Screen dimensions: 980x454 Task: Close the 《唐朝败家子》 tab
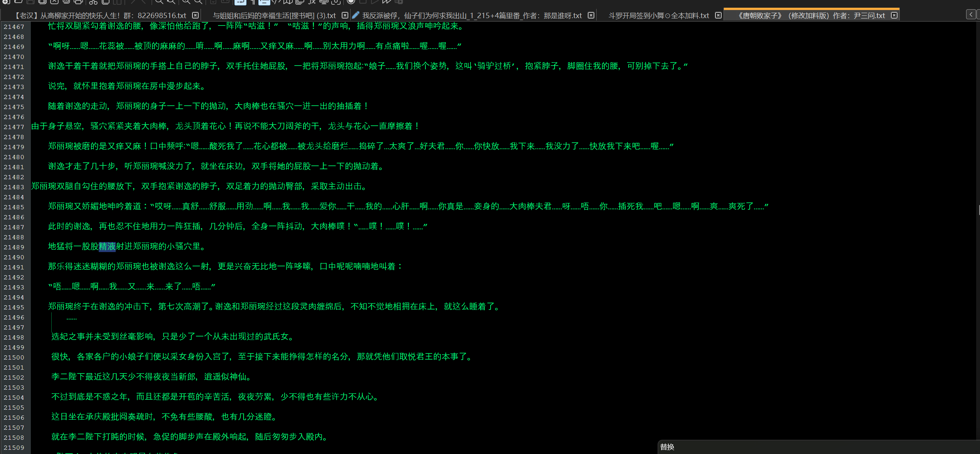[894, 15]
